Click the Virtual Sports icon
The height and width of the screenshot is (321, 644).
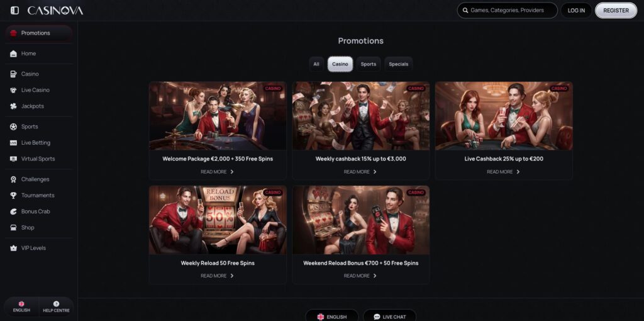14,159
